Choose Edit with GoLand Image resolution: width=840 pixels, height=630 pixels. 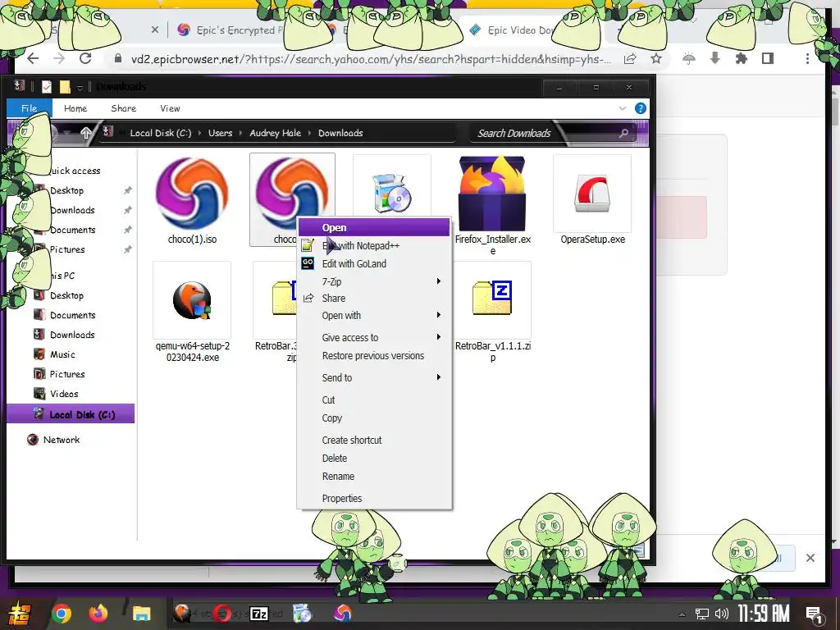click(x=374, y=263)
